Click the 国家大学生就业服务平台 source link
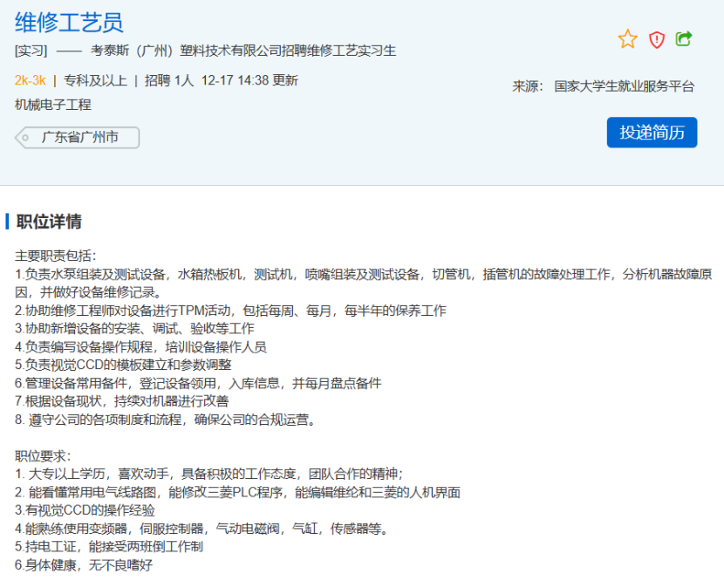The image size is (724, 588). tap(625, 86)
